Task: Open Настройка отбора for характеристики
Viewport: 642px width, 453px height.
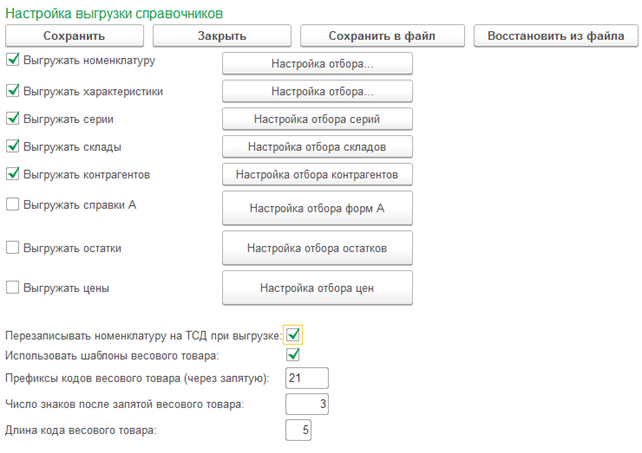Action: click(317, 91)
